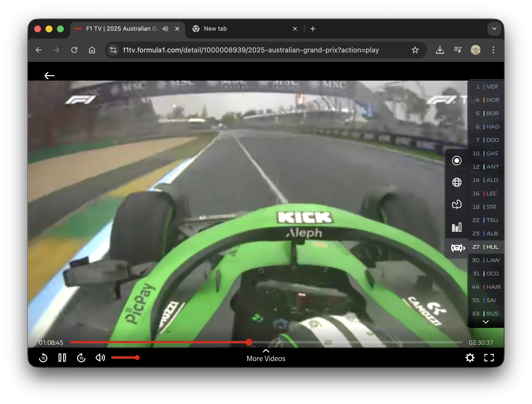Skip forward 10 seconds
The image size is (532, 404).
click(x=81, y=358)
